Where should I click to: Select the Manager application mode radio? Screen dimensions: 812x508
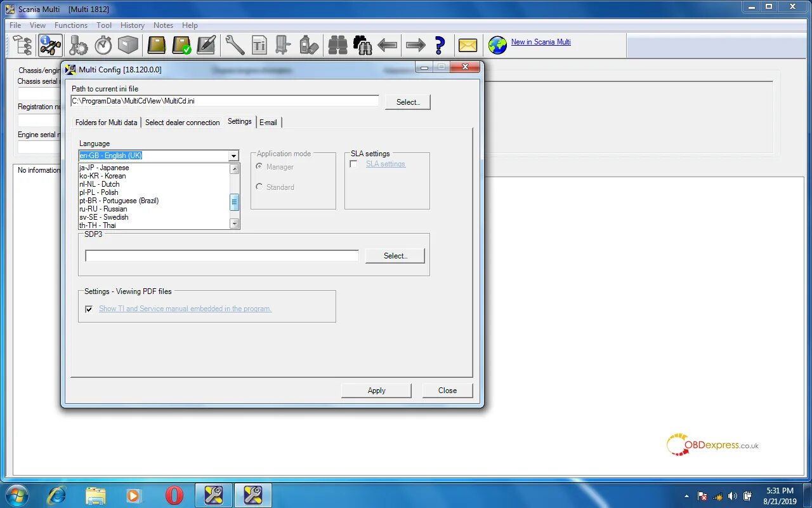[x=259, y=166]
